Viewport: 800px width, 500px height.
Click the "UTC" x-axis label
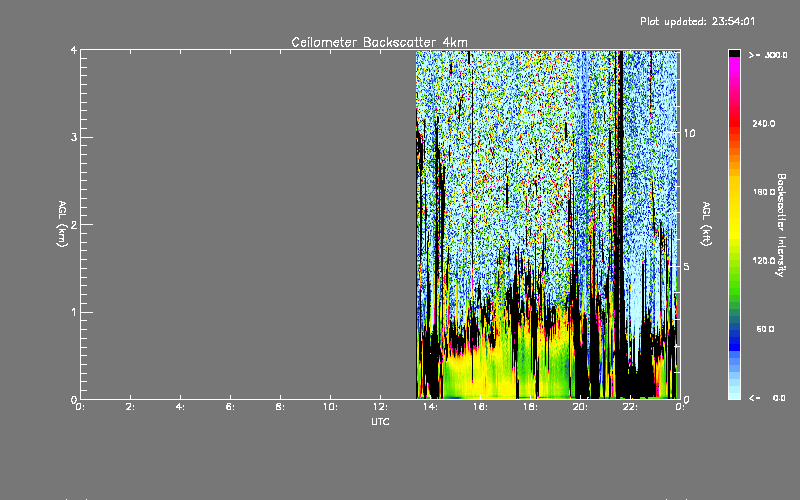[380, 421]
